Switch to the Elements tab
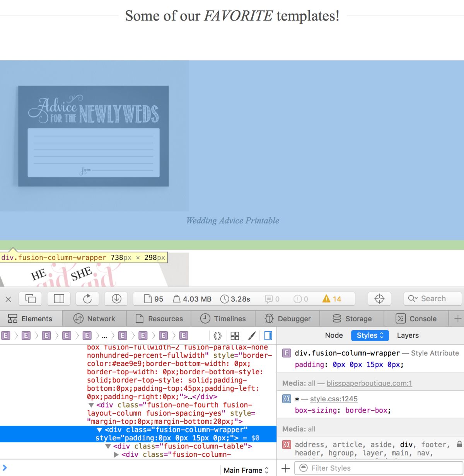464x476 pixels. tap(31, 319)
